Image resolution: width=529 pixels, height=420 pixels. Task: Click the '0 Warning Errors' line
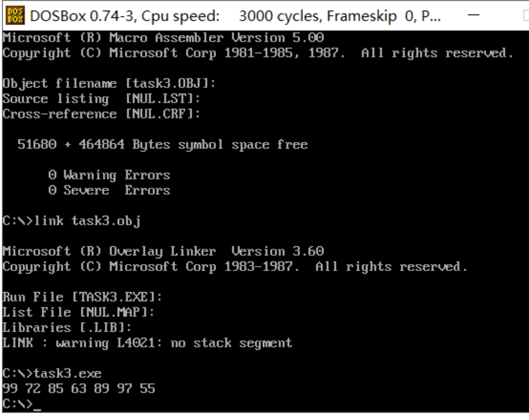[109, 175]
